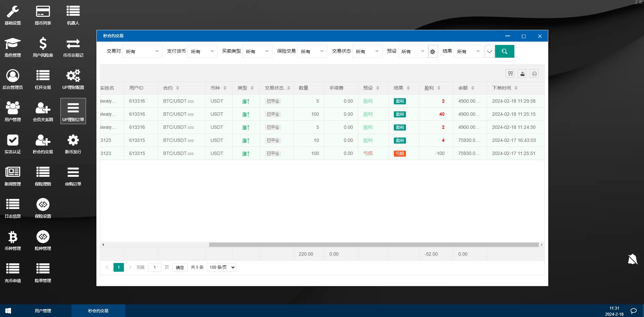Change the 100条/页 page size selector
Viewport: 644px width, 317px height.
click(221, 267)
